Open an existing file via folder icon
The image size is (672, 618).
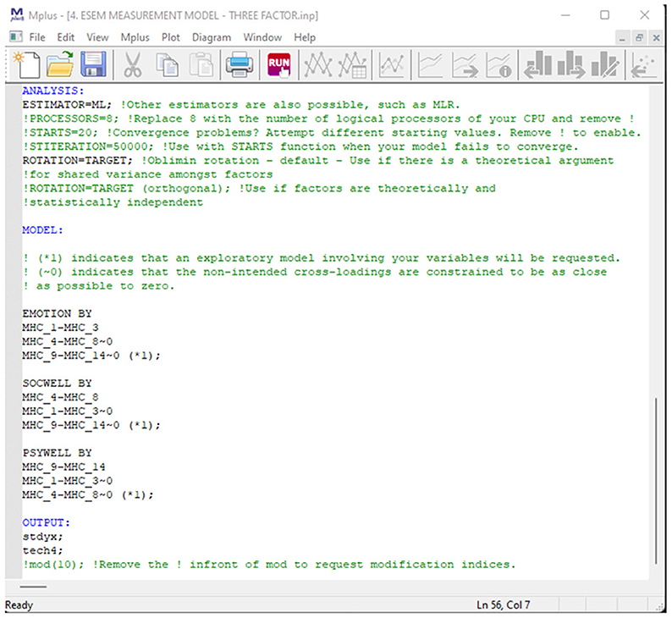[x=59, y=64]
